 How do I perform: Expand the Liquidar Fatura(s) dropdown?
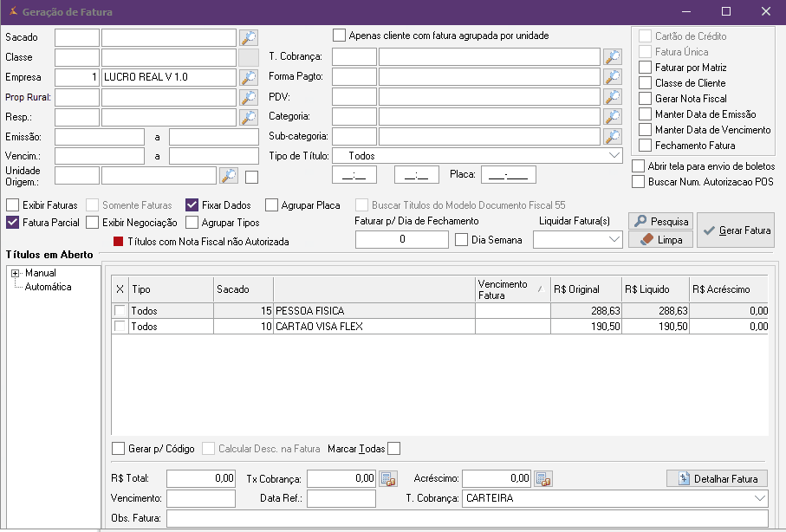point(614,239)
